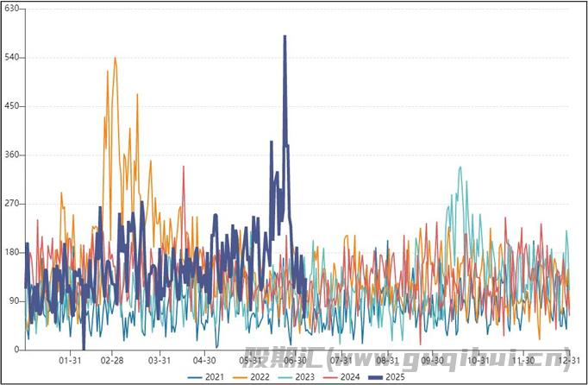Select the 07-31 date tick label
588x385 pixels.
click(341, 360)
